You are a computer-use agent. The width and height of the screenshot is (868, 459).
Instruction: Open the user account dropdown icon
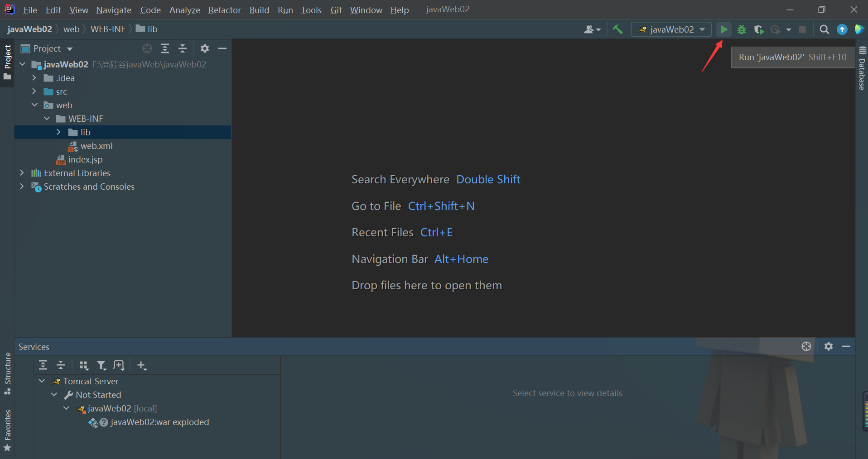point(592,29)
